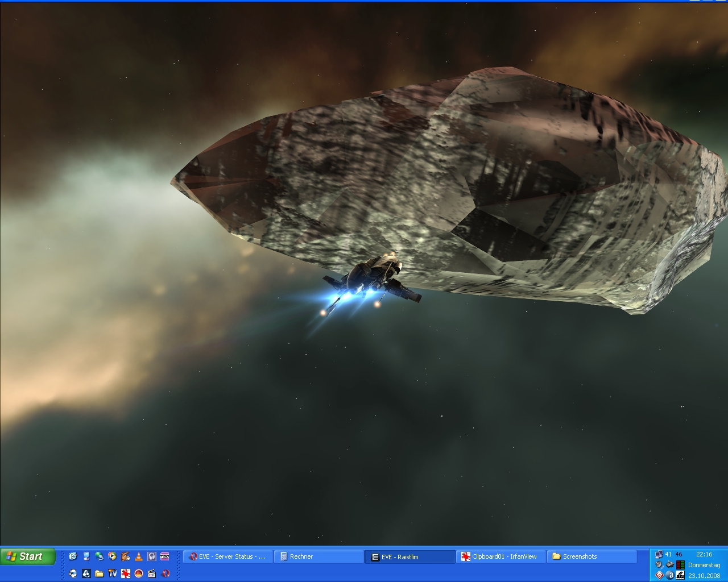
Task: Click the '46' tray readout
Action: click(679, 555)
